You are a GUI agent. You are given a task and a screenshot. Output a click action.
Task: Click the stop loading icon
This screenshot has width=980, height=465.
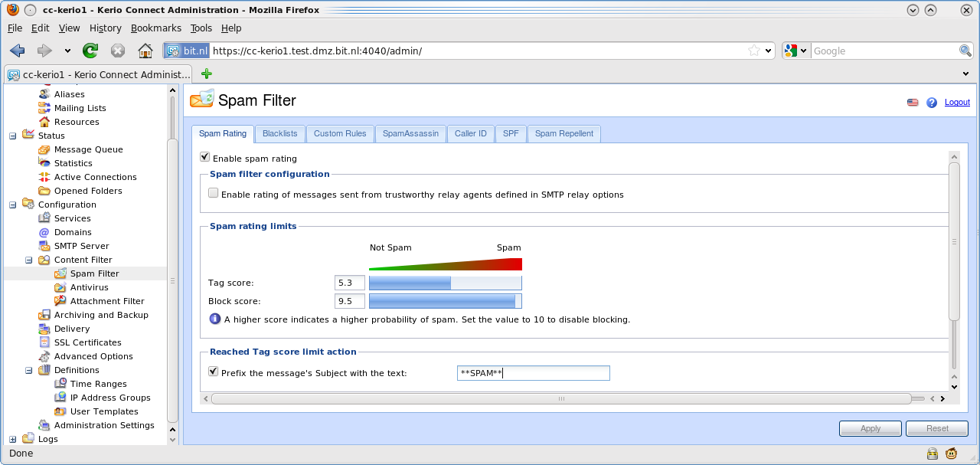[118, 51]
